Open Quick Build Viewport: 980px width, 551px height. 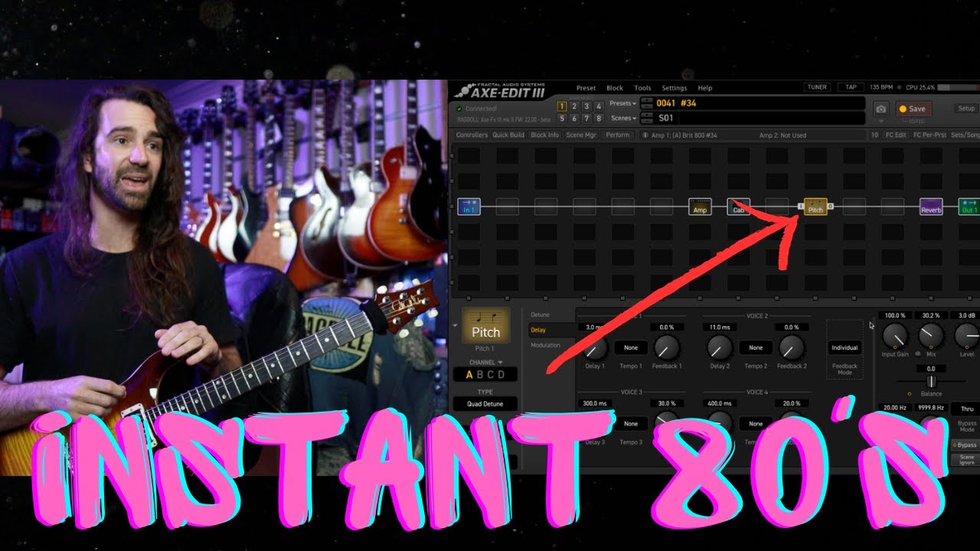click(x=508, y=135)
